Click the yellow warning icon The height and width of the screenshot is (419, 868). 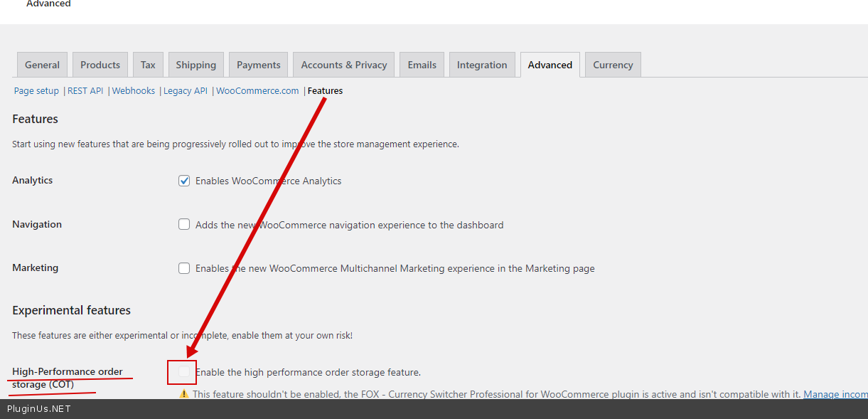click(x=184, y=393)
